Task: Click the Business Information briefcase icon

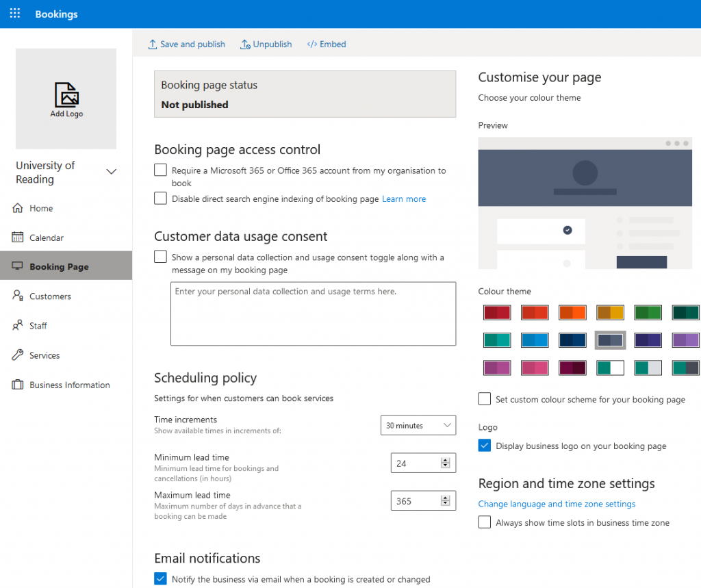Action: 17,385
